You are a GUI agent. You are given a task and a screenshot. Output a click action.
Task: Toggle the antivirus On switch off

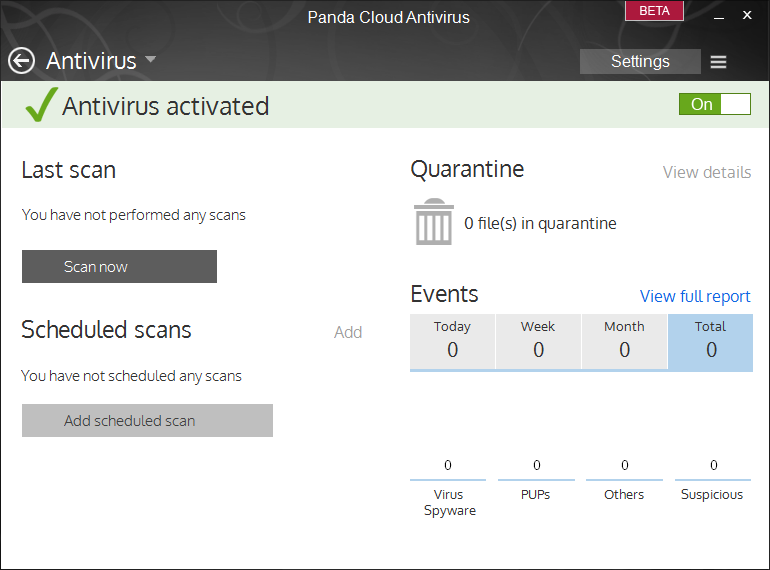coord(715,104)
